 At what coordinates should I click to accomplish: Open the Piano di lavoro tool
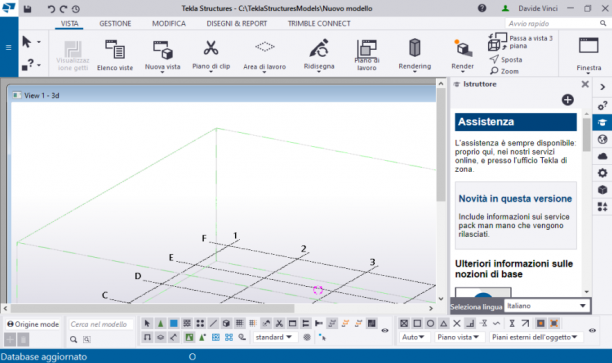(366, 54)
